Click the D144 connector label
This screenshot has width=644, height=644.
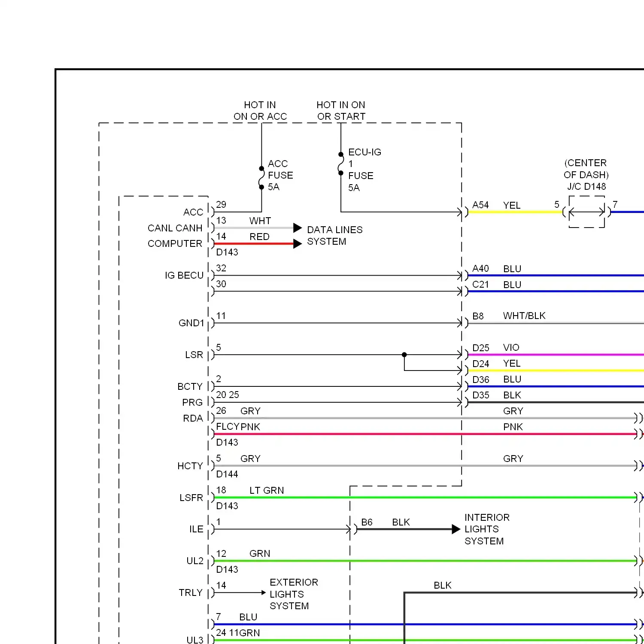227,474
